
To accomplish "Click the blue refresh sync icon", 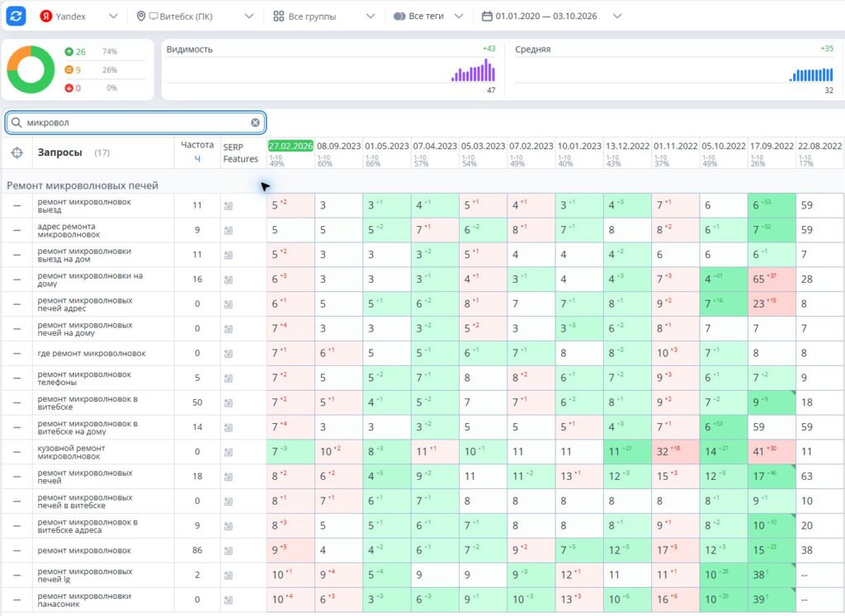I will point(17,16).
